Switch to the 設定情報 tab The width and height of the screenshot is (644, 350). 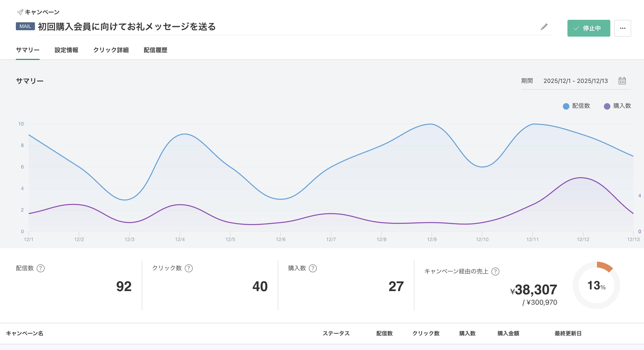point(66,50)
